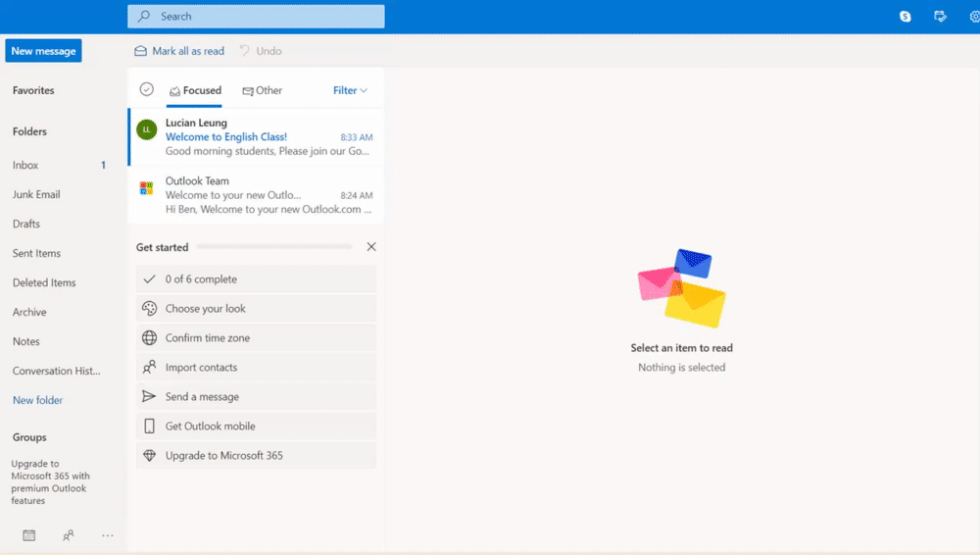Click the New message button
Viewport: 980px width, 555px height.
point(43,51)
